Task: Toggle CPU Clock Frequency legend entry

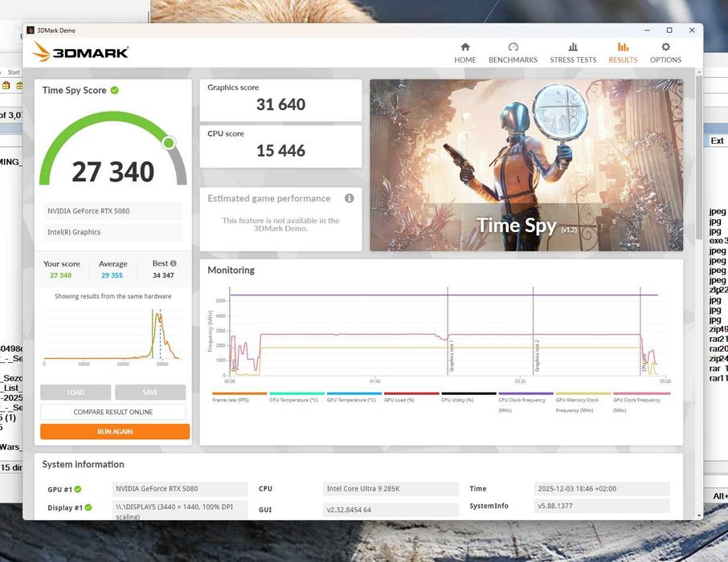Action: point(526,403)
